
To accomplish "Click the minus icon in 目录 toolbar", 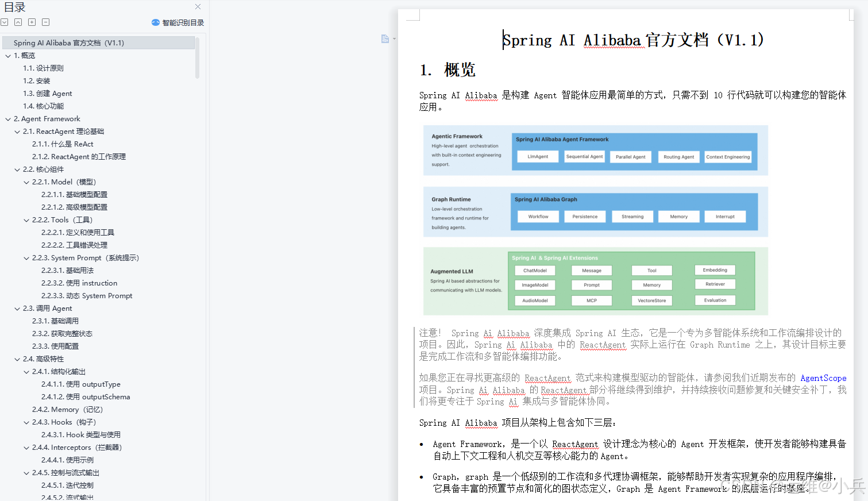I will (46, 22).
